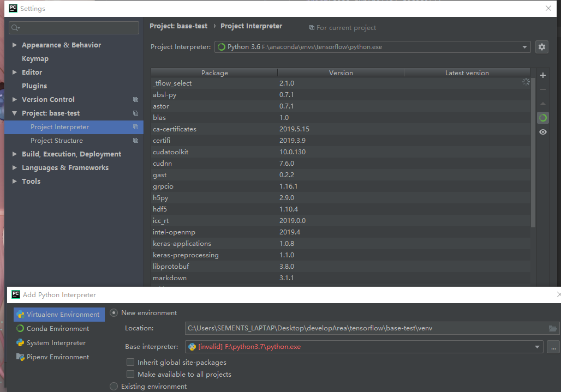Open interpreter settings with the gear icon
This screenshot has height=392, width=561.
coord(541,47)
